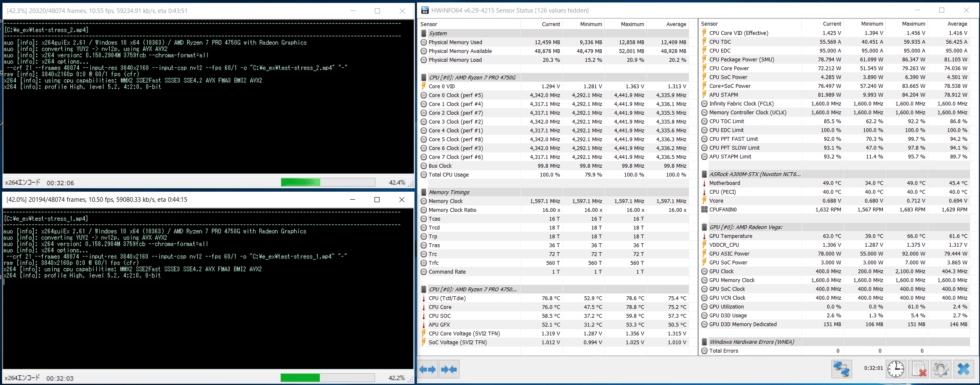Select the GPU Memory Clock row

(x=835, y=280)
